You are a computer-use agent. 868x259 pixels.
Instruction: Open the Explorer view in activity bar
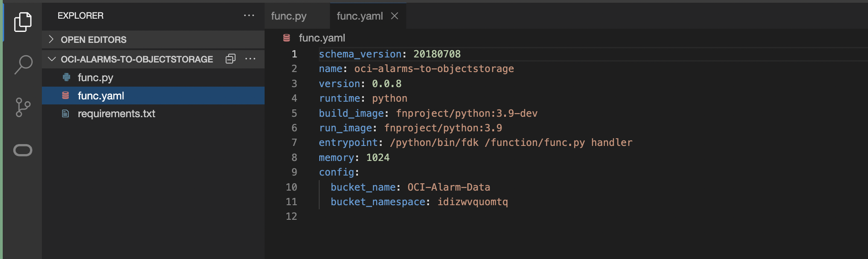(23, 22)
